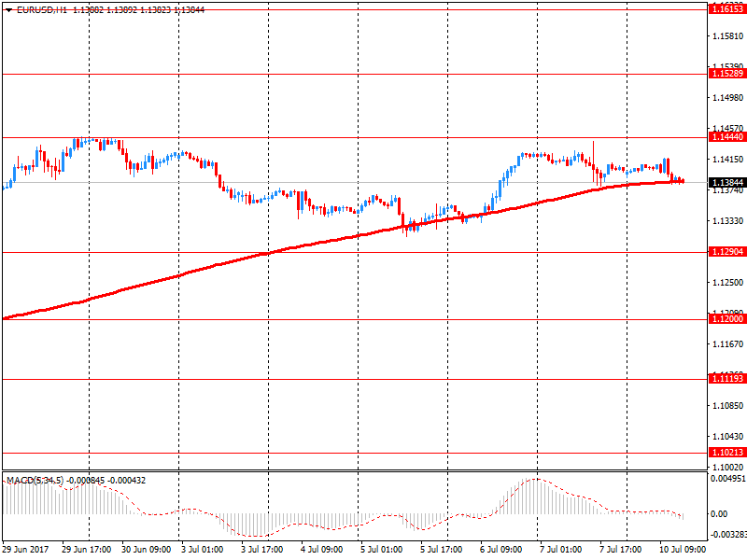Select the 1.15289 price level label
The image size is (747, 560).
(727, 74)
